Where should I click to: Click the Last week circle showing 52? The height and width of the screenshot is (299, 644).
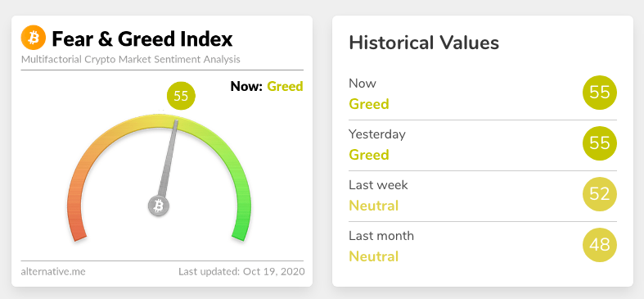(600, 193)
